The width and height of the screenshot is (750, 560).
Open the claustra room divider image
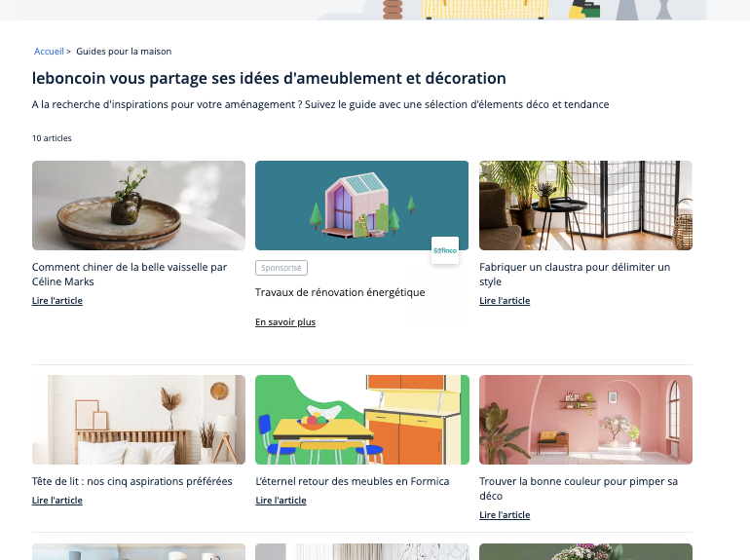[x=585, y=205]
